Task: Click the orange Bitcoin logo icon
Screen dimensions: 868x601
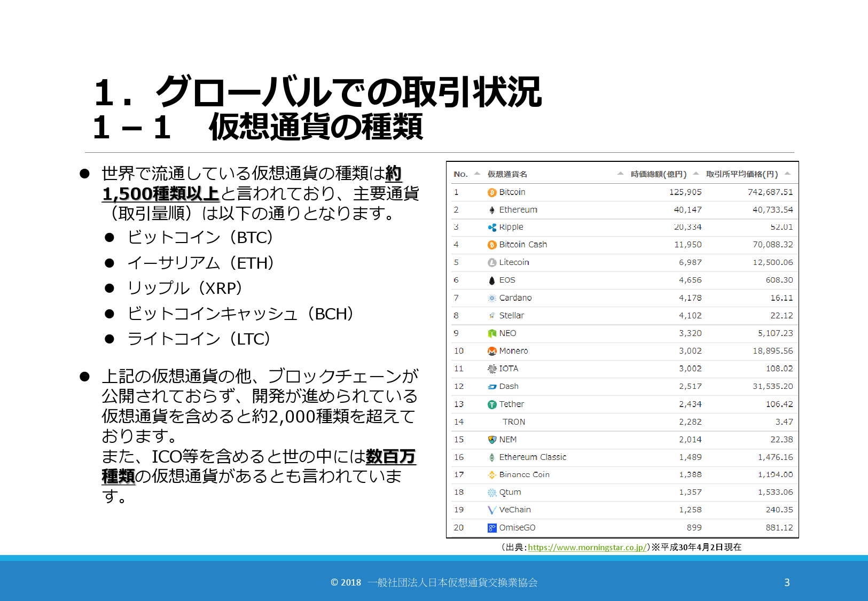Action: (492, 192)
